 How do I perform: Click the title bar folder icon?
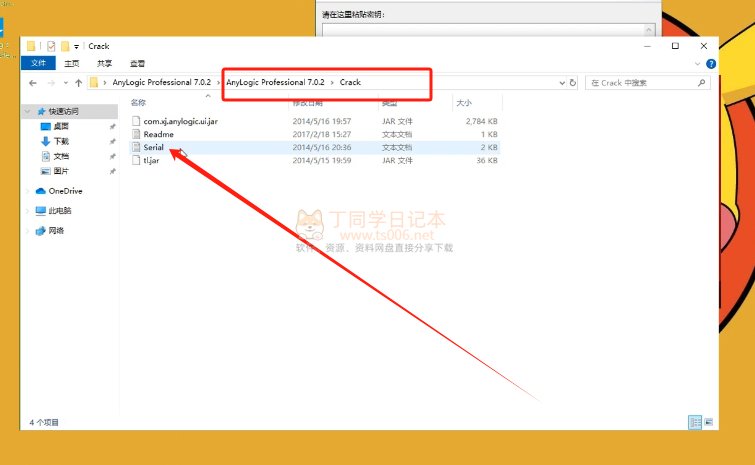pyautogui.click(x=31, y=46)
